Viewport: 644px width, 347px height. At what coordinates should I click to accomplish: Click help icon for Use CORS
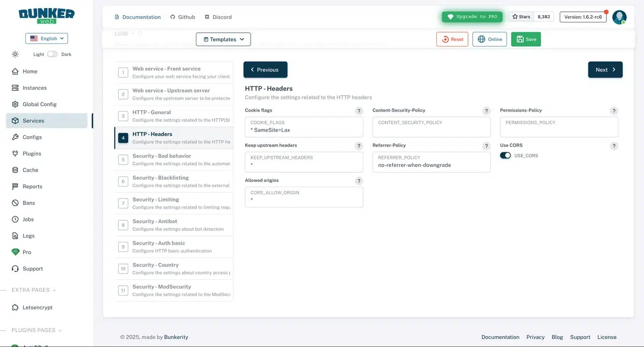[614, 146]
